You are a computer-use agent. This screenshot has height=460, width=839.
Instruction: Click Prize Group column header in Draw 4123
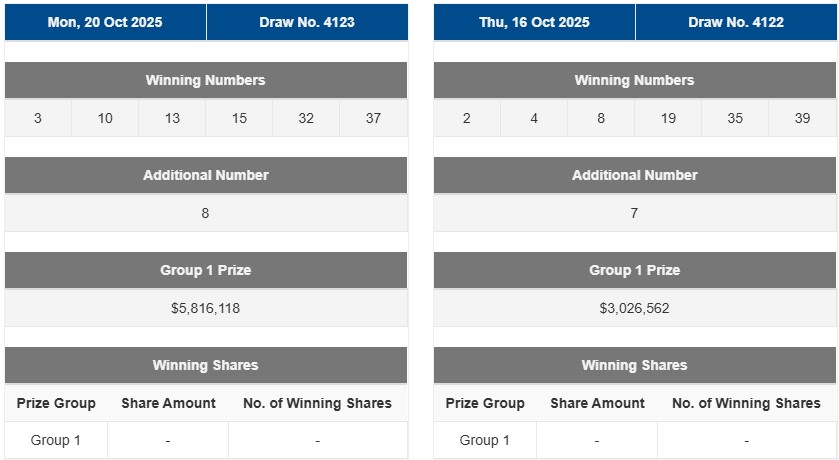coord(56,403)
